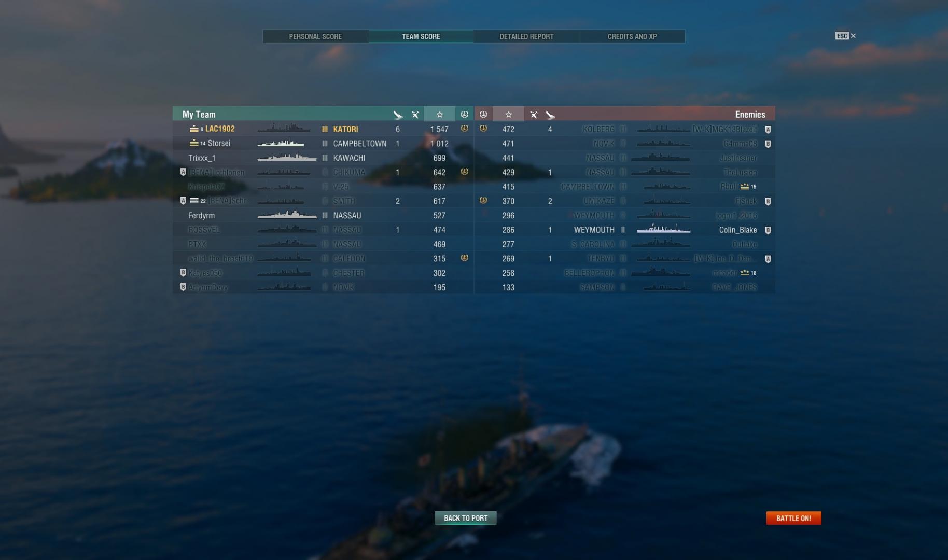The width and height of the screenshot is (948, 560).
Task: Click the Weymouth ship silhouette of Colin_Blake
Action: (x=663, y=229)
